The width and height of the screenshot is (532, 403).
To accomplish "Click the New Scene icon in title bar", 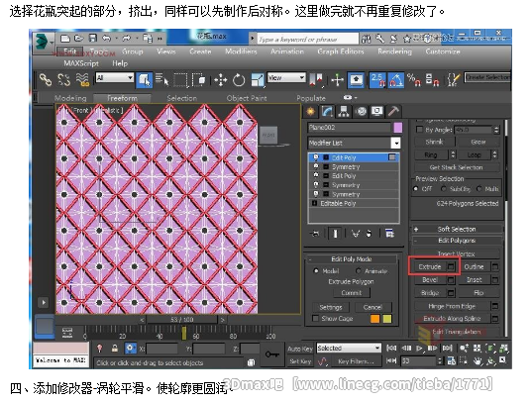I will 65,39.
